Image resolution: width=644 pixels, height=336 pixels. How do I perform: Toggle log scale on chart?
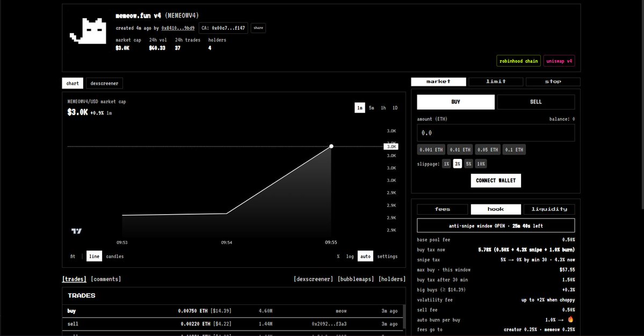350,257
